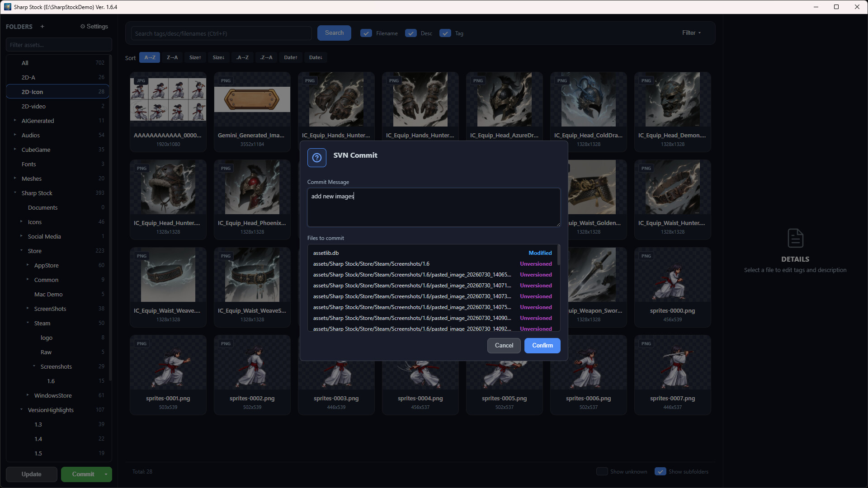Expand the Meshes folder

[15, 178]
